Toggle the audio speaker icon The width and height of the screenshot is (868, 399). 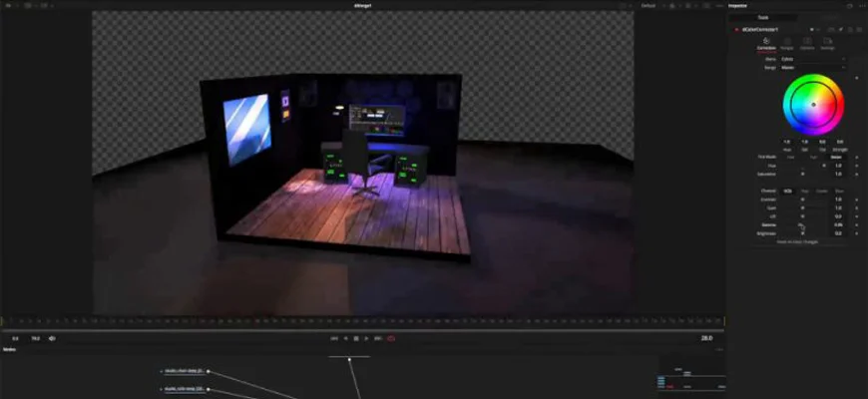[52, 338]
